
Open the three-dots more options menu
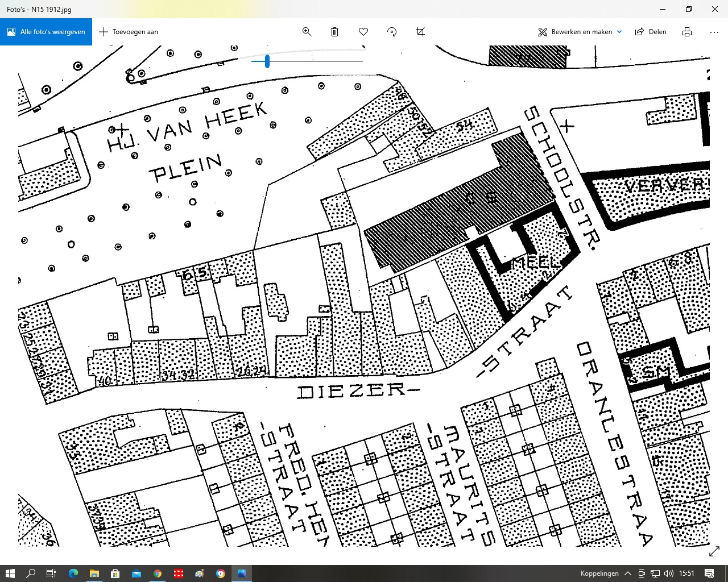pyautogui.click(x=714, y=32)
